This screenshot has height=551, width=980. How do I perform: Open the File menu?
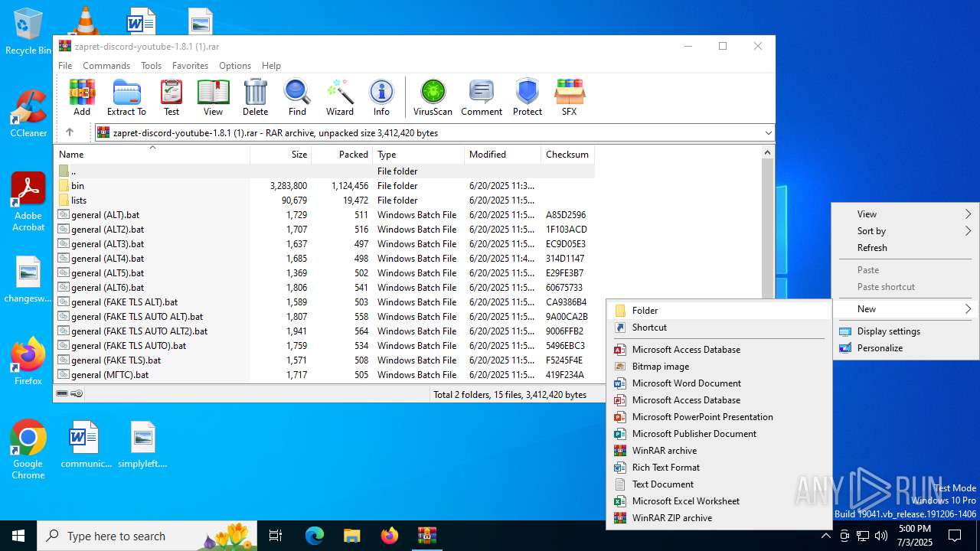point(65,66)
